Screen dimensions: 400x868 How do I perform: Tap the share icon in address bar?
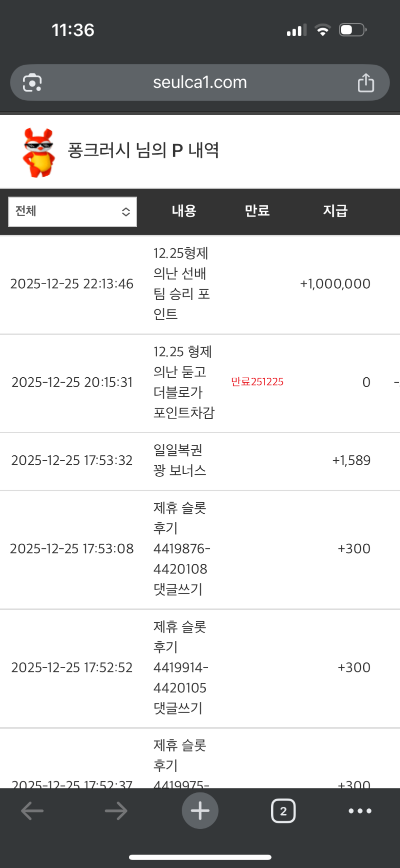pyautogui.click(x=365, y=83)
